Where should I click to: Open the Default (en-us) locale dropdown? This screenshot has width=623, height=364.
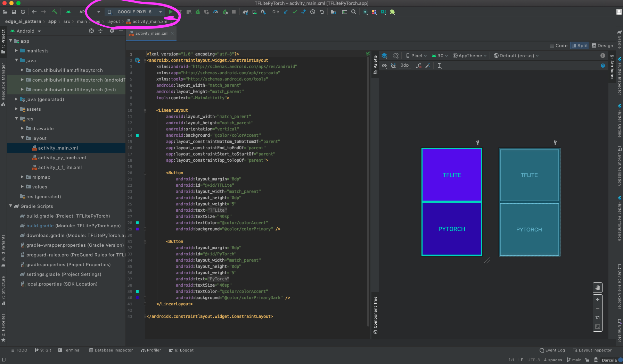point(516,56)
